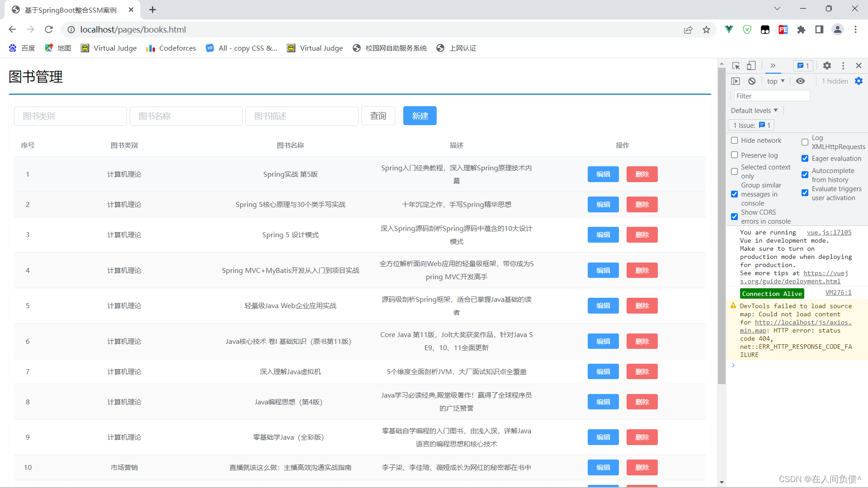Screen dimensions: 868x488
Task: Click the 查询 search button
Action: 378,116
